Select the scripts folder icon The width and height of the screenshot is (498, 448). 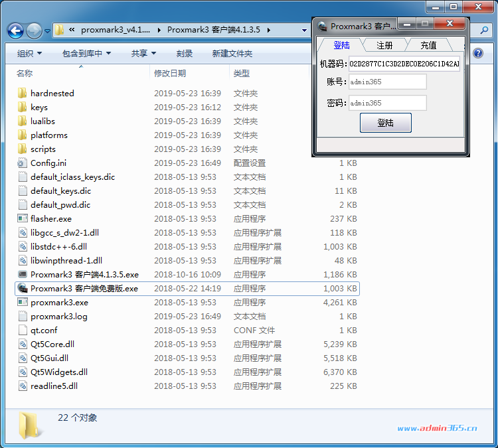click(22, 149)
